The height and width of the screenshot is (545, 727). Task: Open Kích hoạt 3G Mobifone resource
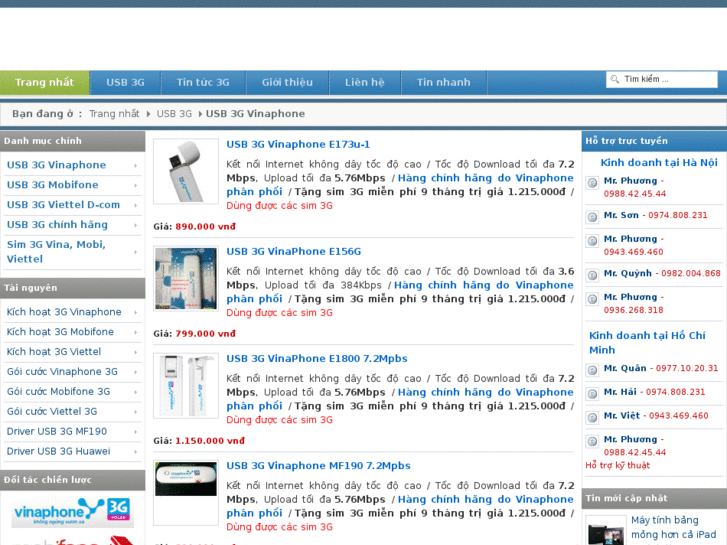pos(60,332)
